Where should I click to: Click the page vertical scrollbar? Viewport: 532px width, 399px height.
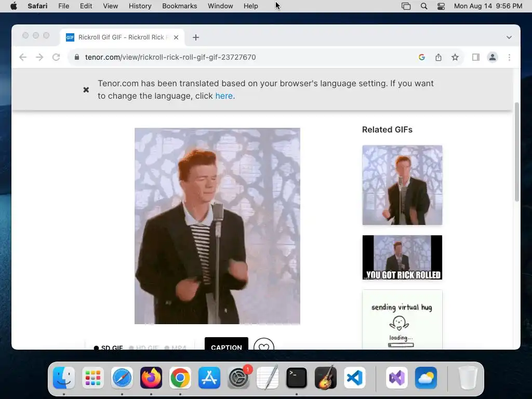coord(517,152)
